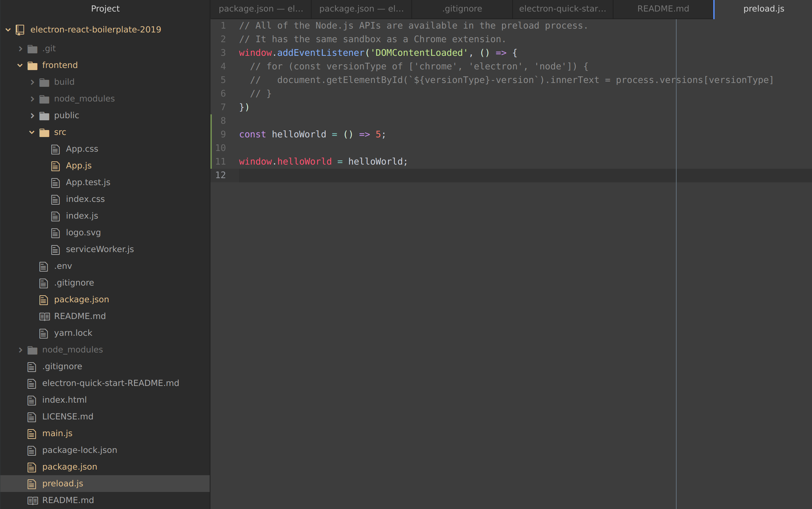Screen dimensions: 812x509
Task: Click the book icon beside frontend README.md
Action: [44, 317]
